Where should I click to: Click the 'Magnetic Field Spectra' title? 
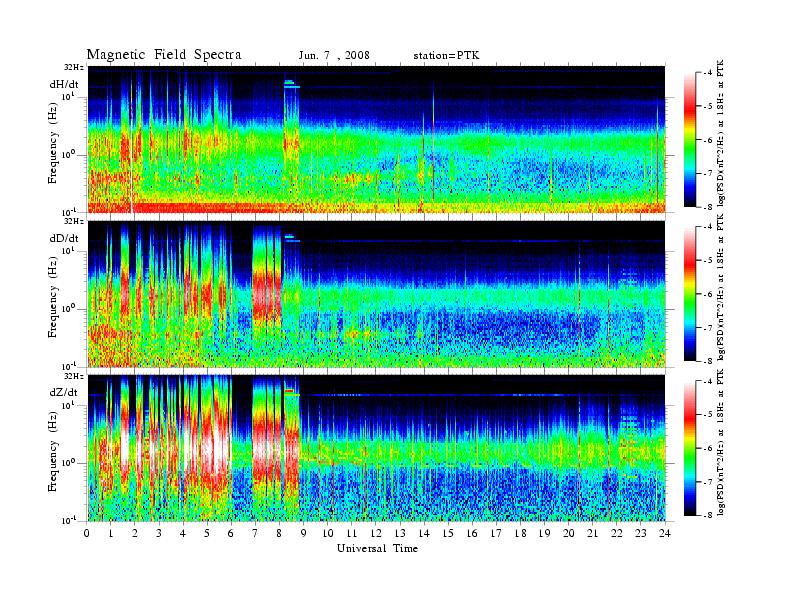tap(164, 55)
